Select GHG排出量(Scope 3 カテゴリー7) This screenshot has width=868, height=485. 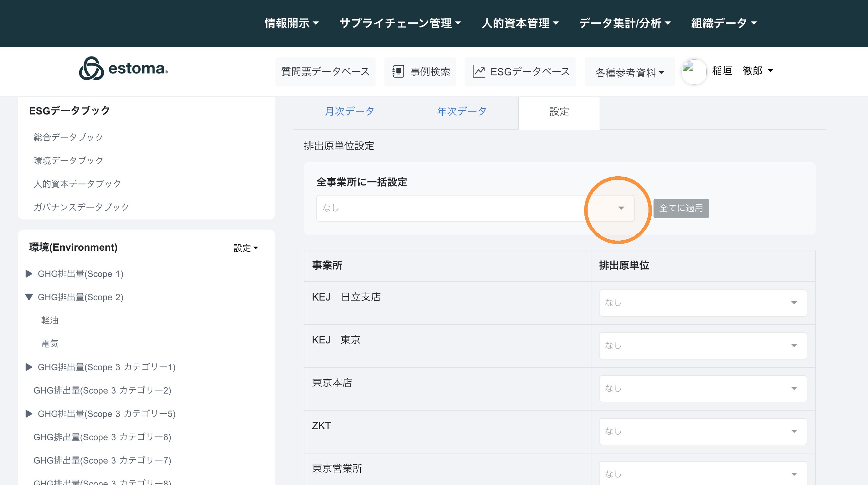tap(103, 460)
